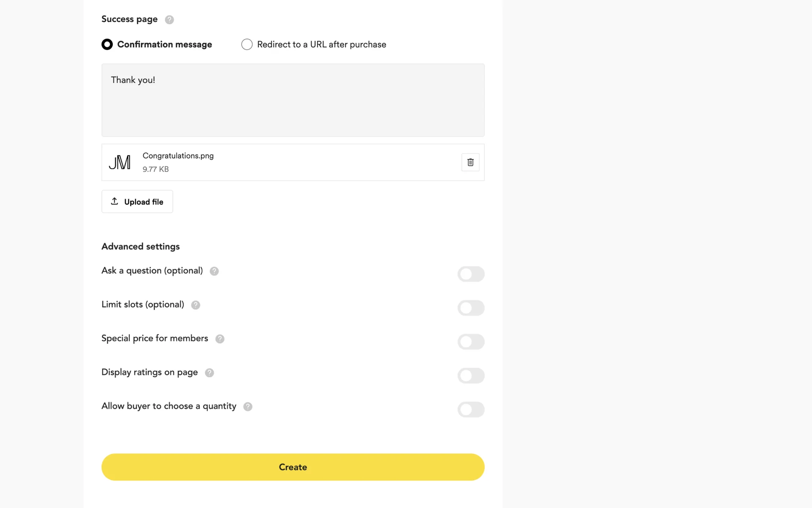Click the Success page help icon

[169, 19]
